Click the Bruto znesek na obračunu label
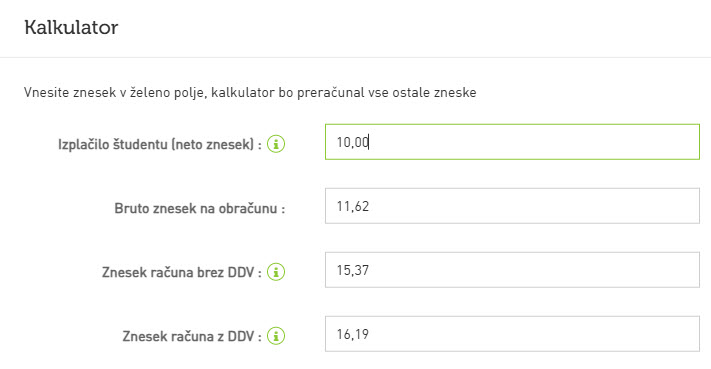This screenshot has height=369, width=711. pyautogui.click(x=200, y=209)
